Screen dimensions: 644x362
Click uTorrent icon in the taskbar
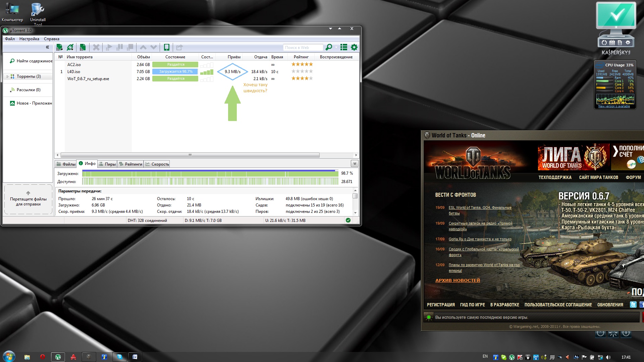58,357
